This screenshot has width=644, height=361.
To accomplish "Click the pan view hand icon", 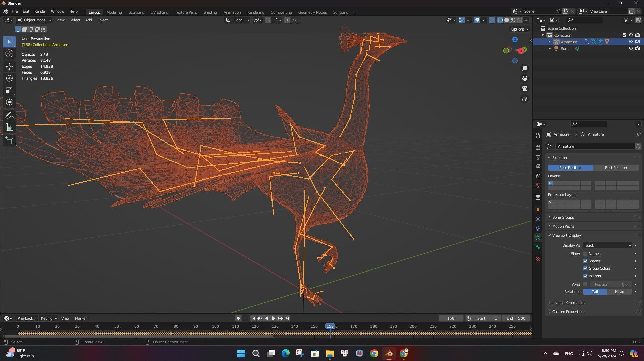I will pyautogui.click(x=524, y=78).
